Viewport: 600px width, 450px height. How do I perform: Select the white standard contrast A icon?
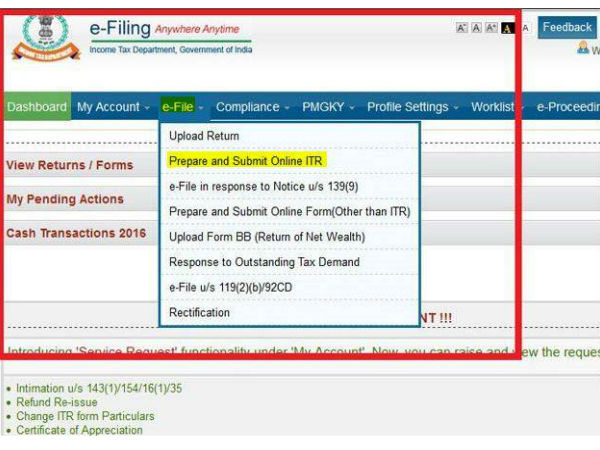(x=525, y=28)
